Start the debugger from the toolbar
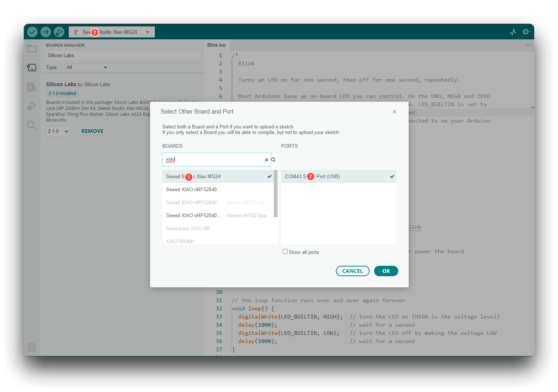This screenshot has height=392, width=558. (59, 32)
